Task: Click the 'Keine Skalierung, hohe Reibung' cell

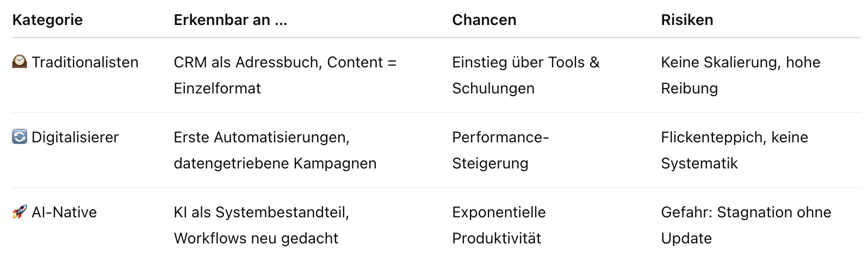Action: pyautogui.click(x=741, y=75)
